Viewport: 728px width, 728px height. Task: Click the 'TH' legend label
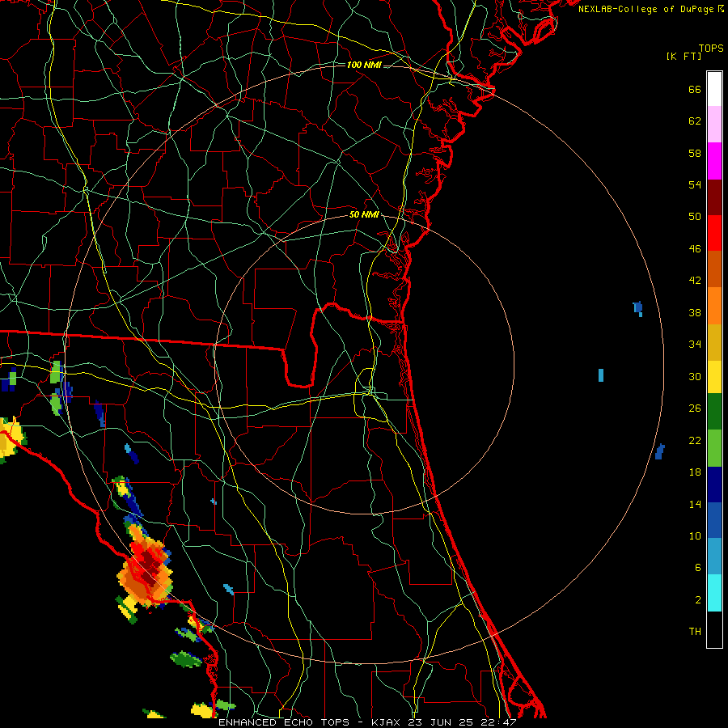(695, 632)
